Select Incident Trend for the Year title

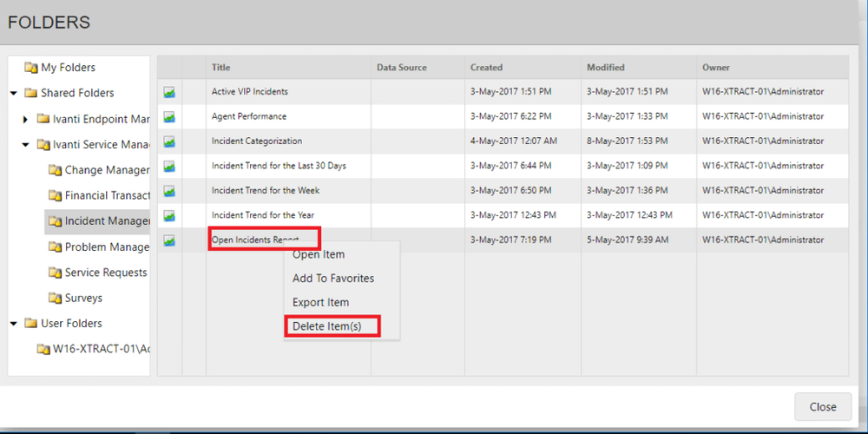click(x=263, y=214)
